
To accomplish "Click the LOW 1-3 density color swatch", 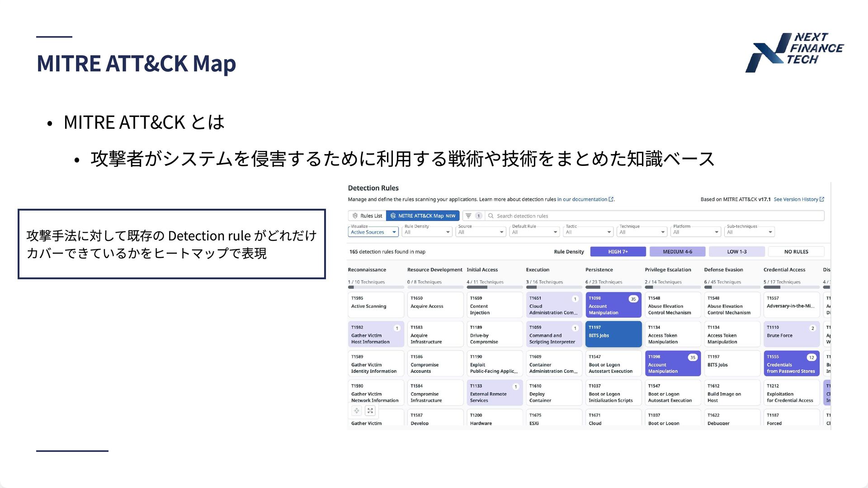I will pos(736,252).
